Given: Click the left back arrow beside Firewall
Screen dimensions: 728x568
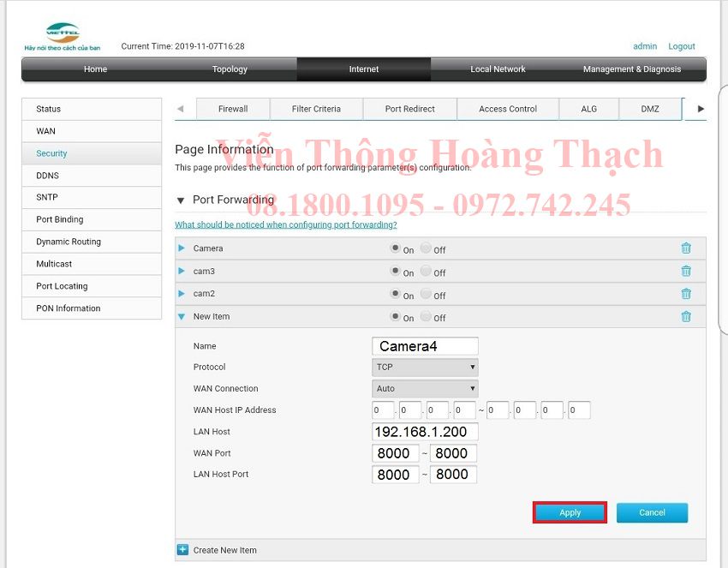Looking at the screenshot, I should 180,109.
